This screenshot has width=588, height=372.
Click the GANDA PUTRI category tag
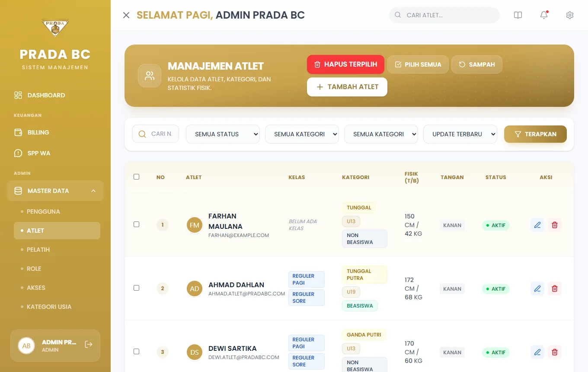click(364, 335)
